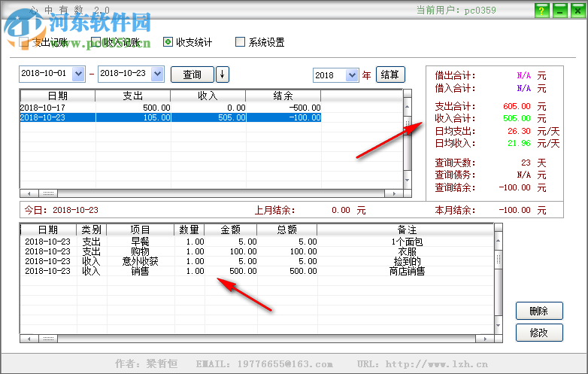Click the URL http://www.lzh.cn footer text

click(x=423, y=364)
